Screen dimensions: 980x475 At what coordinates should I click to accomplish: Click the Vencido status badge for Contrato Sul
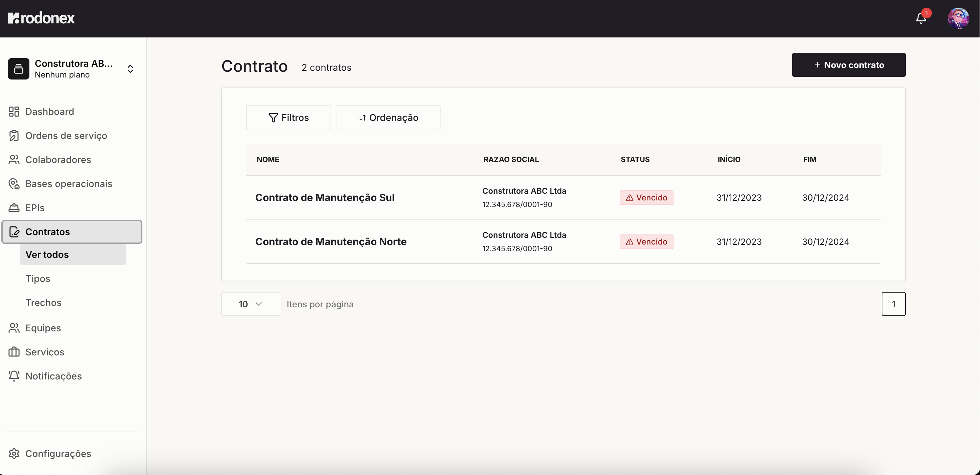pos(646,197)
